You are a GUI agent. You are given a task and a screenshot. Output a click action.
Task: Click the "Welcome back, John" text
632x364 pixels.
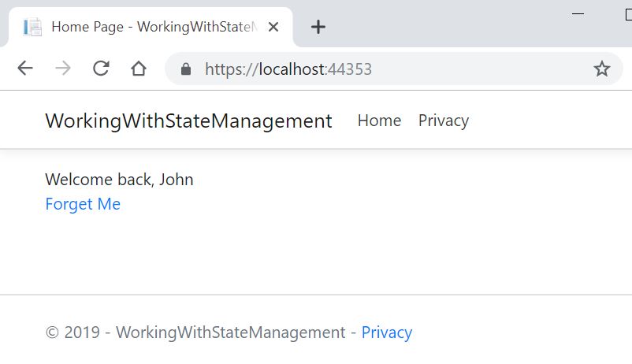119,180
